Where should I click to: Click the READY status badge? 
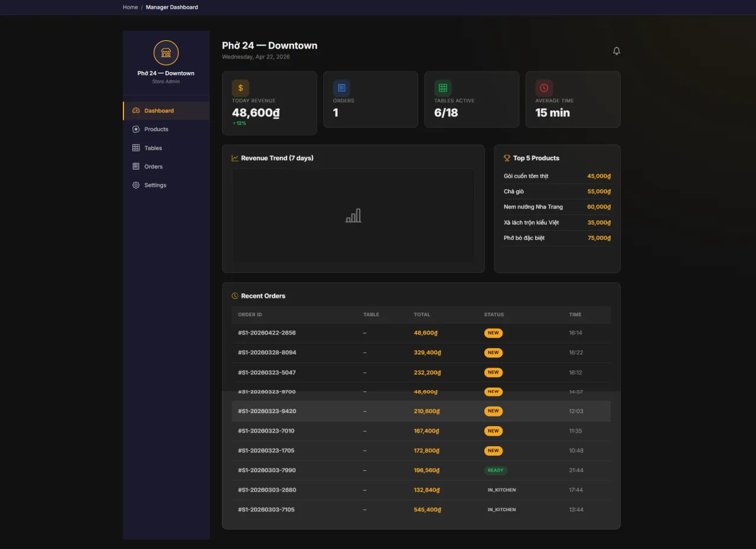[x=496, y=470]
